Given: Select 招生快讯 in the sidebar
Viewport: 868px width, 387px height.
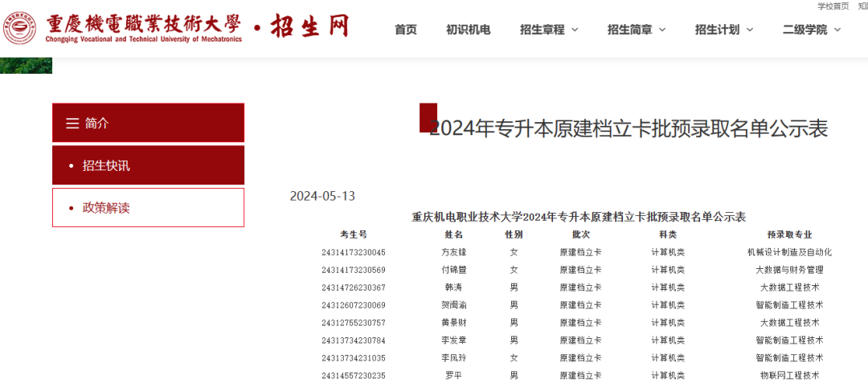Looking at the screenshot, I should (149, 165).
